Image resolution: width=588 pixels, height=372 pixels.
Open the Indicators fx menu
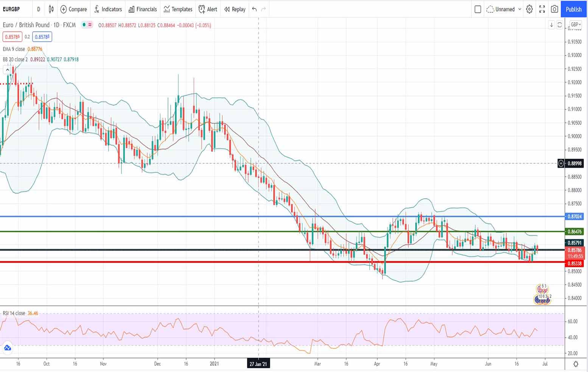(108, 9)
